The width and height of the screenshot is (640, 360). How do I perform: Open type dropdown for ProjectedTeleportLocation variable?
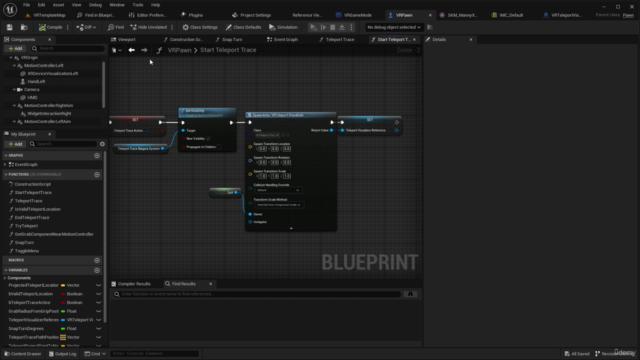coord(72,285)
